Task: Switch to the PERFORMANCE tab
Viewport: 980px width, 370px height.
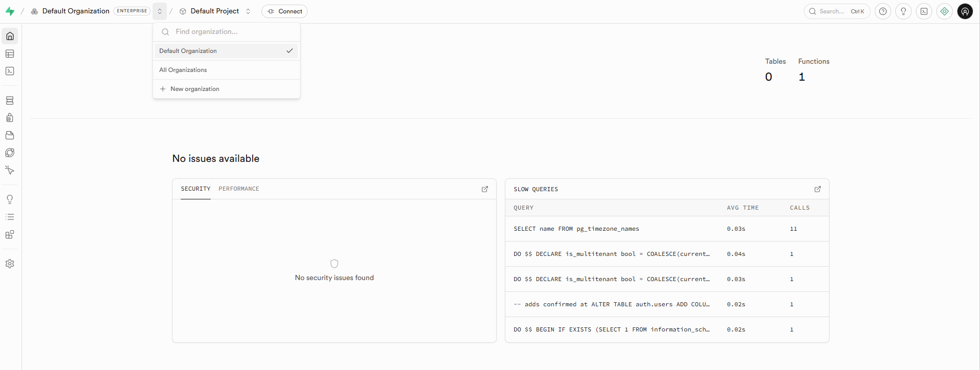Action: tap(239, 189)
